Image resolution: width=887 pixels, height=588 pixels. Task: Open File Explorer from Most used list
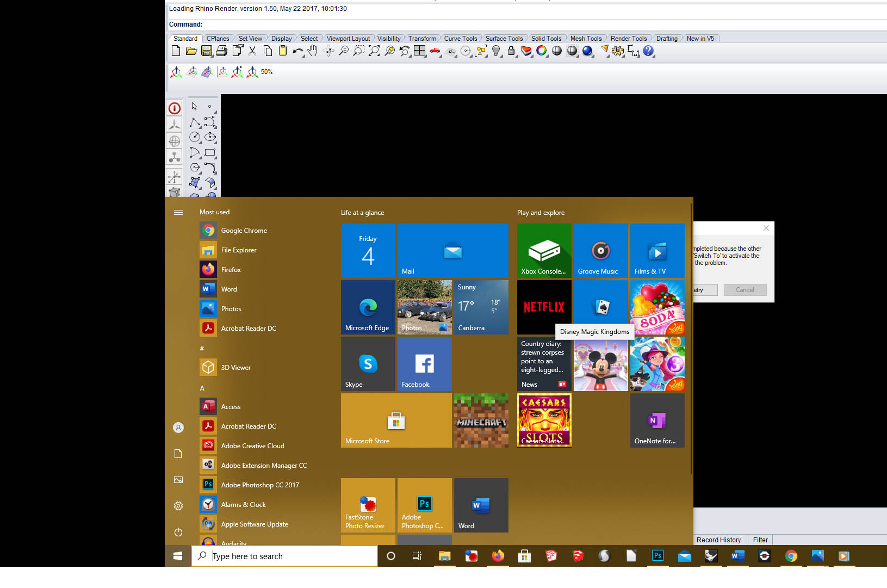point(262,250)
